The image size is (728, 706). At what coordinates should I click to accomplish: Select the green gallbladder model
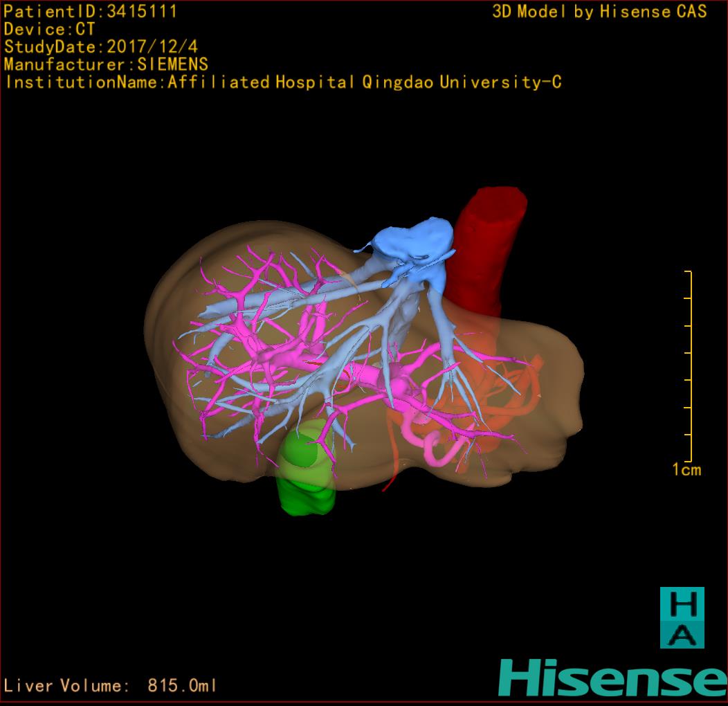click(x=306, y=468)
